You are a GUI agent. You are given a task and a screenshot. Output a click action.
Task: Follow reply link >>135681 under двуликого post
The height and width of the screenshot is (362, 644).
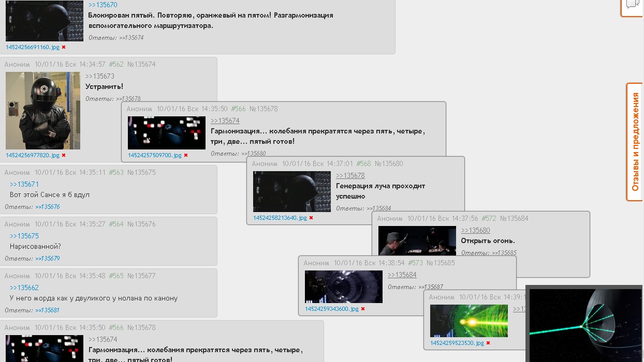(48, 310)
